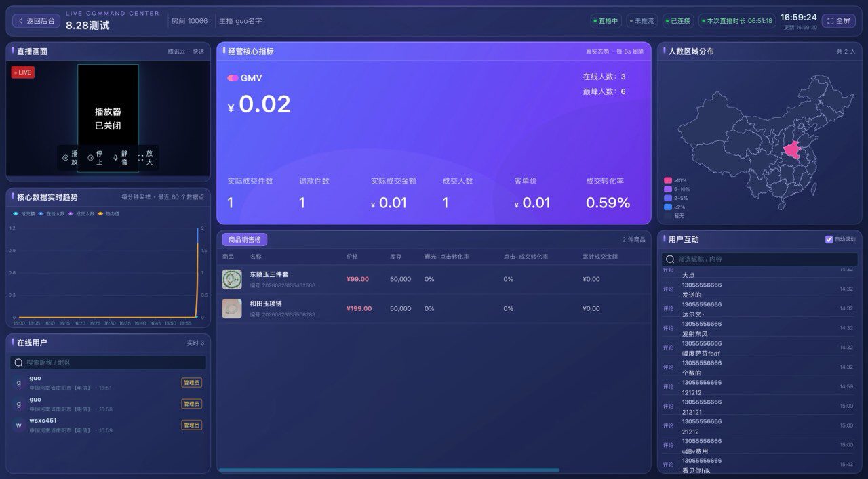Click the 搜索昵称 / 地区 search field
The width and height of the screenshot is (868, 479).
point(108,362)
